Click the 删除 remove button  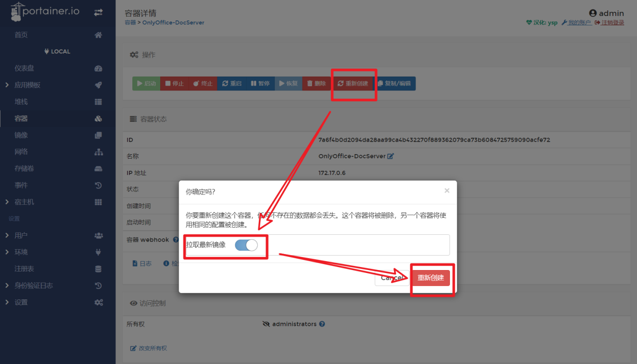(x=317, y=84)
